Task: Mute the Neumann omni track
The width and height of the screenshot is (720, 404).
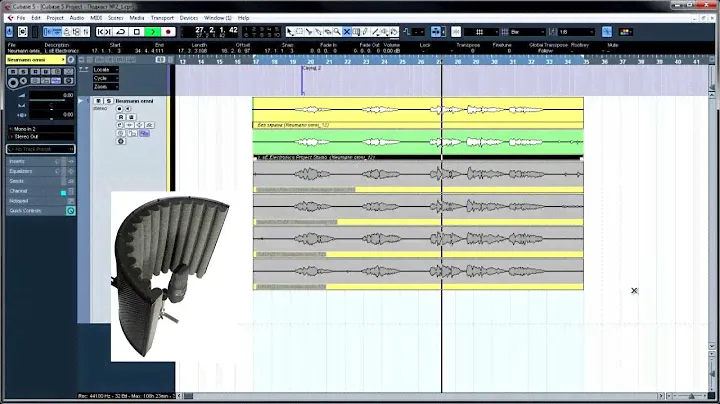Action: pyautogui.click(x=98, y=101)
